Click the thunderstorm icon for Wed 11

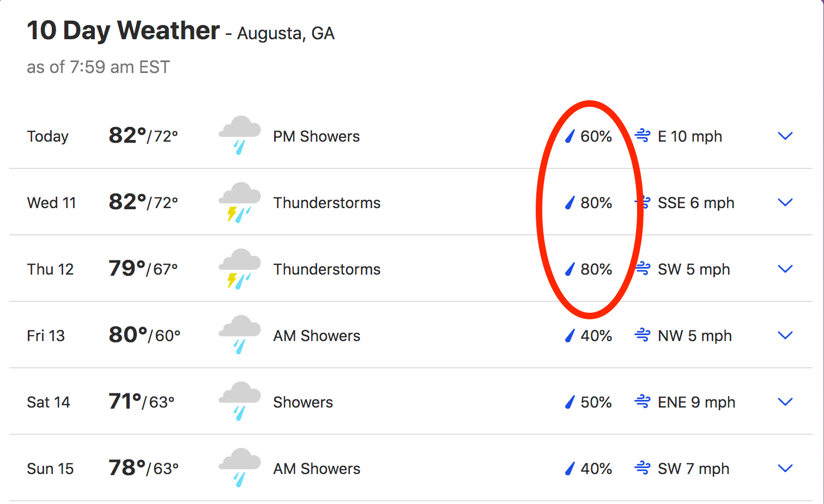[x=240, y=202]
